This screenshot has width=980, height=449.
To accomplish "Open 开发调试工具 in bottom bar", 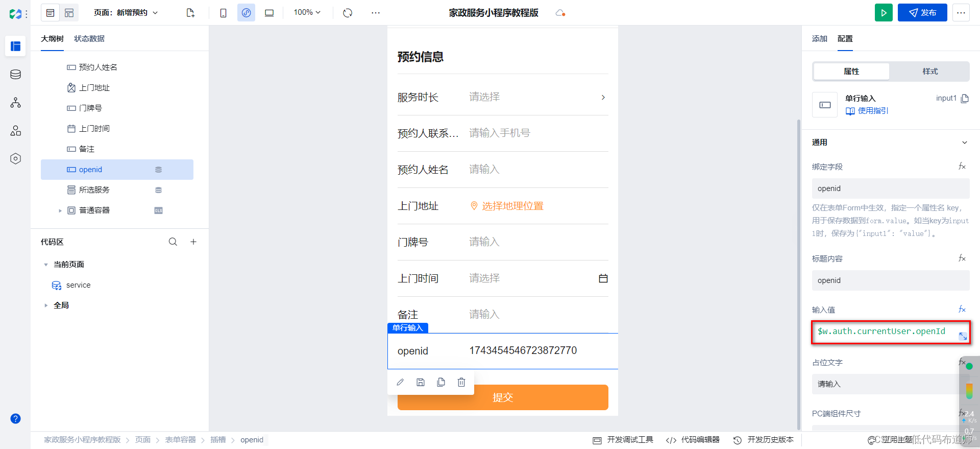I will [623, 440].
